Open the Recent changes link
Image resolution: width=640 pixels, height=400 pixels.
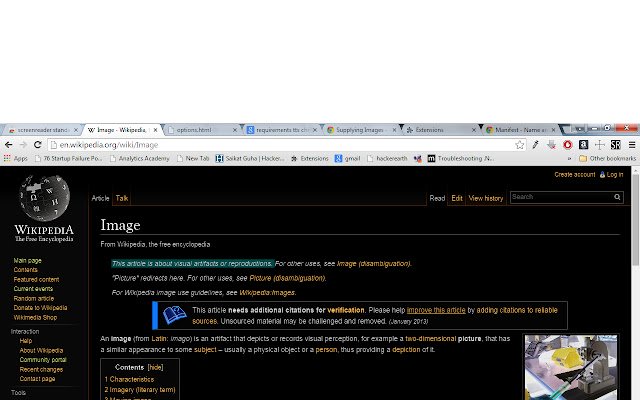(x=41, y=369)
